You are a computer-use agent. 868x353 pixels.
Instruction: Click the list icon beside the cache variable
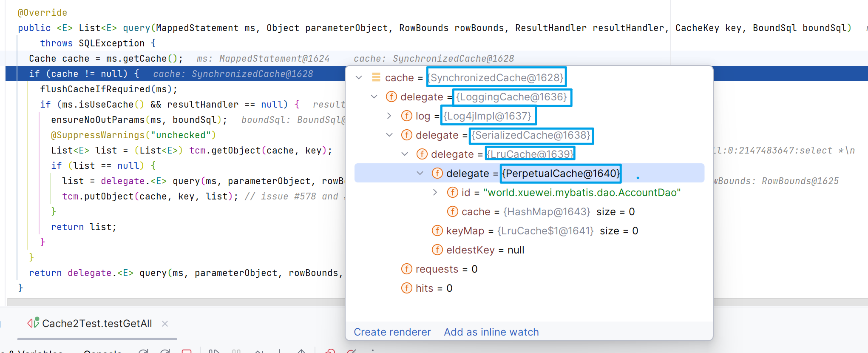click(x=376, y=77)
